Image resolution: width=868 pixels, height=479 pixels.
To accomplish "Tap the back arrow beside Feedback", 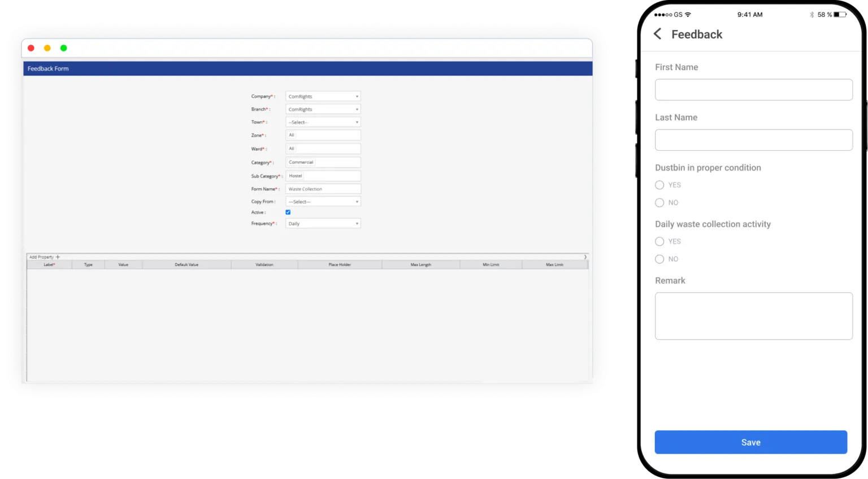I will [x=658, y=34].
